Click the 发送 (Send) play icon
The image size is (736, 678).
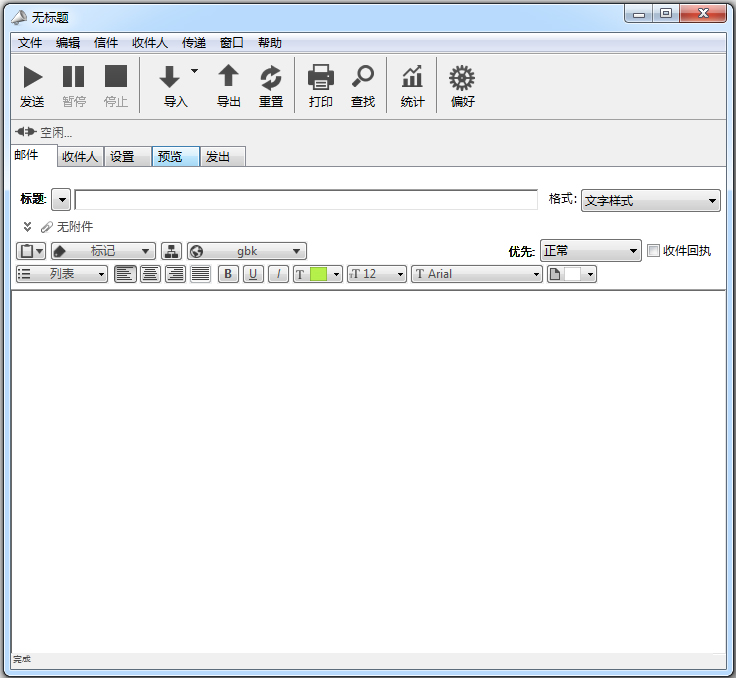(32, 78)
